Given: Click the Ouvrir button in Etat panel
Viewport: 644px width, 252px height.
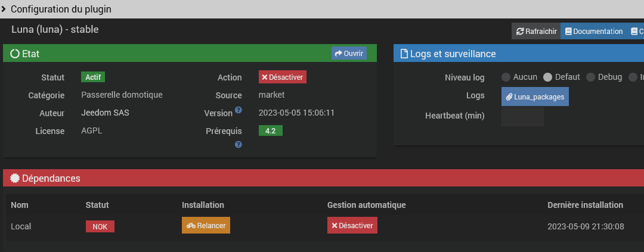Looking at the screenshot, I should [349, 54].
